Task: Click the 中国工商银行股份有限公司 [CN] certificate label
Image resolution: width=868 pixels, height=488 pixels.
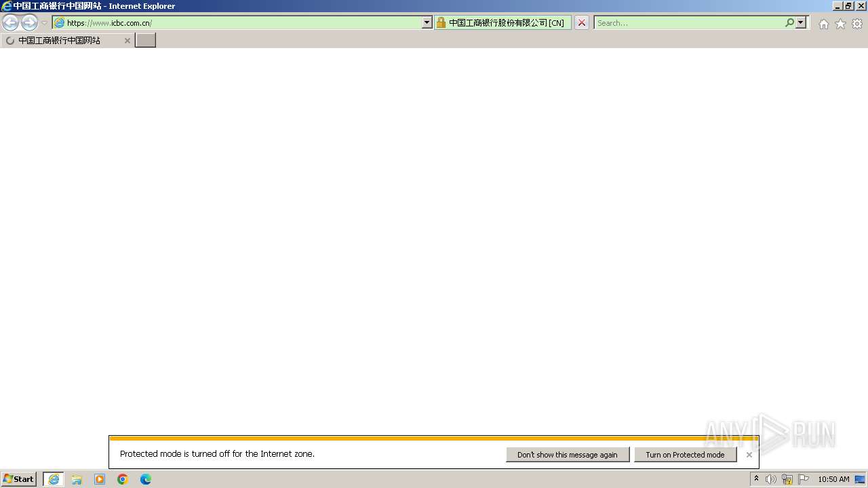Action: (506, 22)
